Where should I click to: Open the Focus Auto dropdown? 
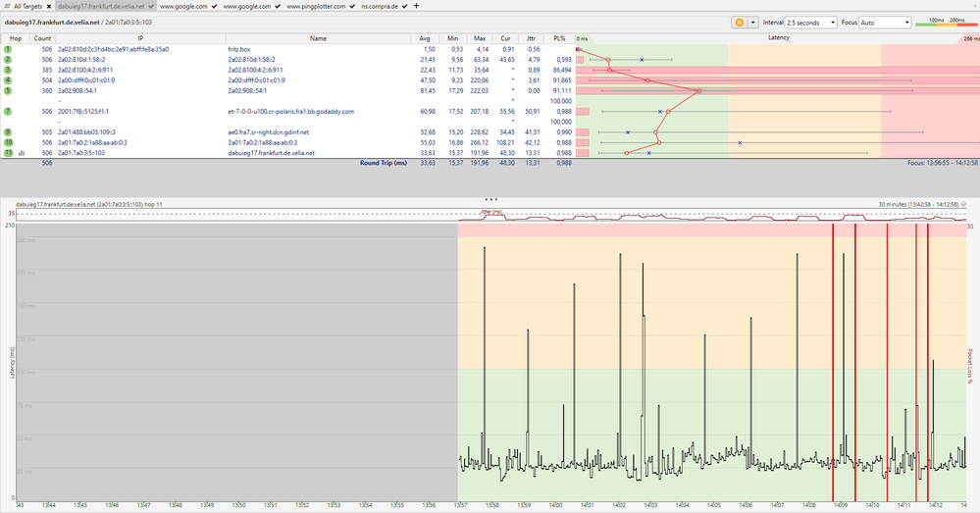coord(885,22)
